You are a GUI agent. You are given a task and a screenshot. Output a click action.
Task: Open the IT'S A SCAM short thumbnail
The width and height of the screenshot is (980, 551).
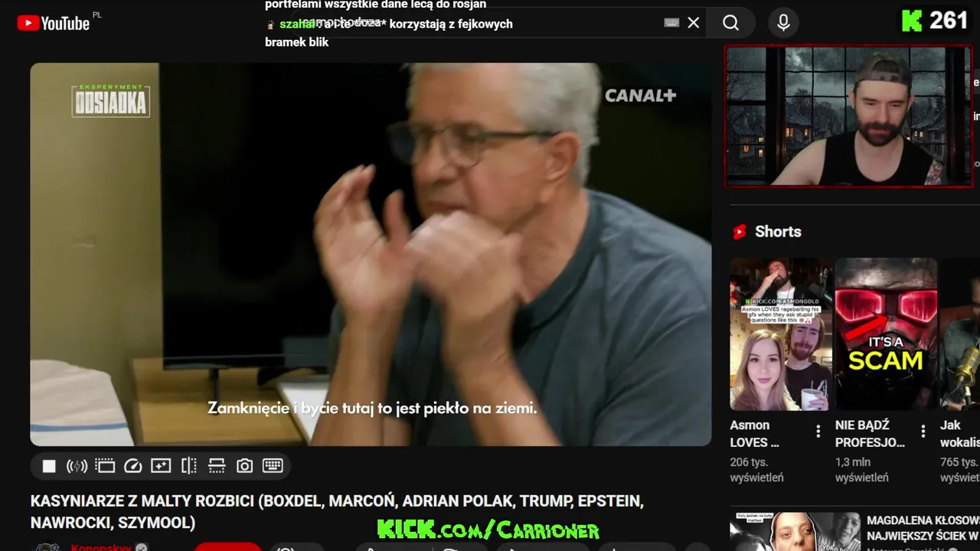coord(886,334)
